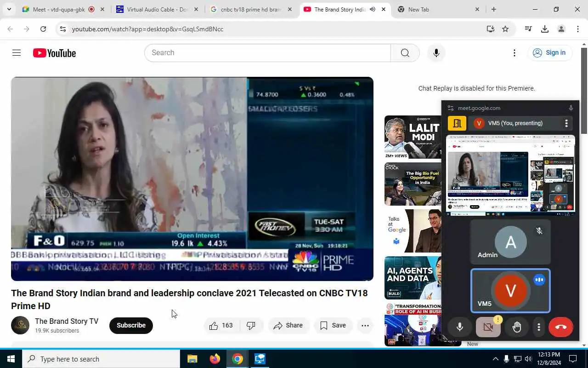The height and width of the screenshot is (368, 588).
Task: Open options for VM5 presenting tile
Action: pyautogui.click(x=566, y=123)
